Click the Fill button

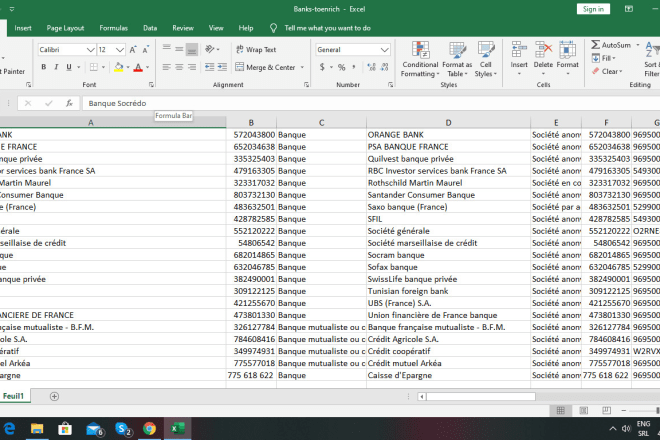tap(604, 58)
